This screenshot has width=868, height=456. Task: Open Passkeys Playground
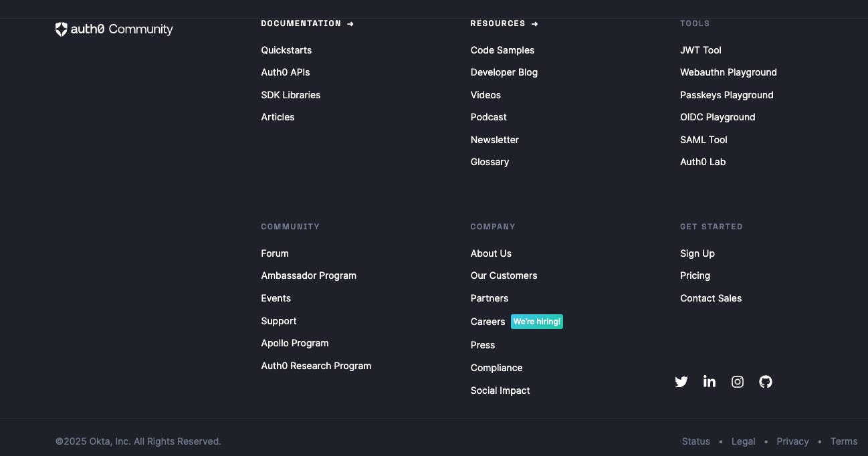pos(727,95)
